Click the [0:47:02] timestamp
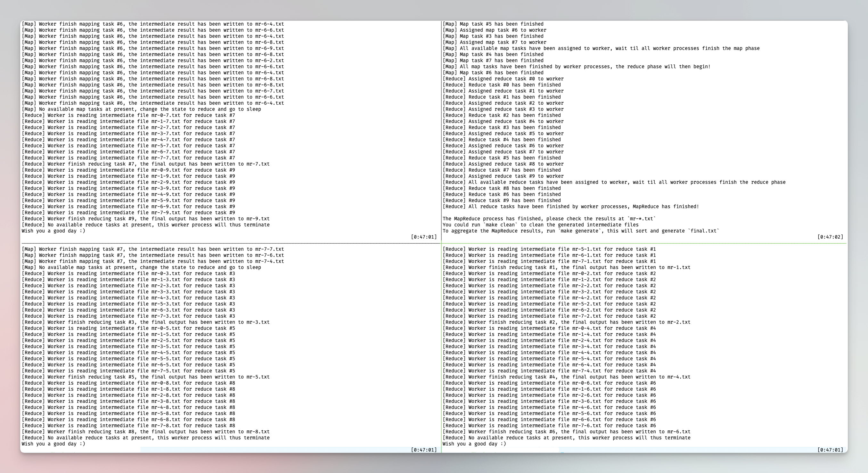This screenshot has height=473, width=868. click(830, 237)
